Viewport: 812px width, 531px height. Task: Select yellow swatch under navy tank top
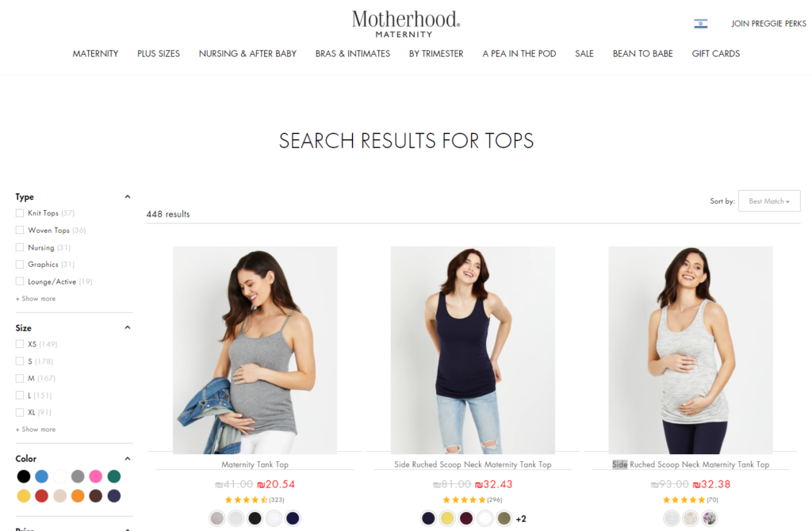coord(447,518)
